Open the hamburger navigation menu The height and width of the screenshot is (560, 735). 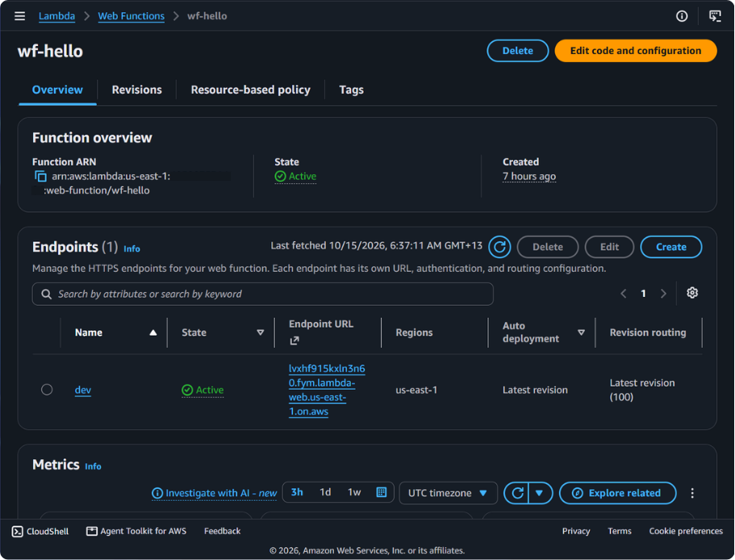[19, 16]
